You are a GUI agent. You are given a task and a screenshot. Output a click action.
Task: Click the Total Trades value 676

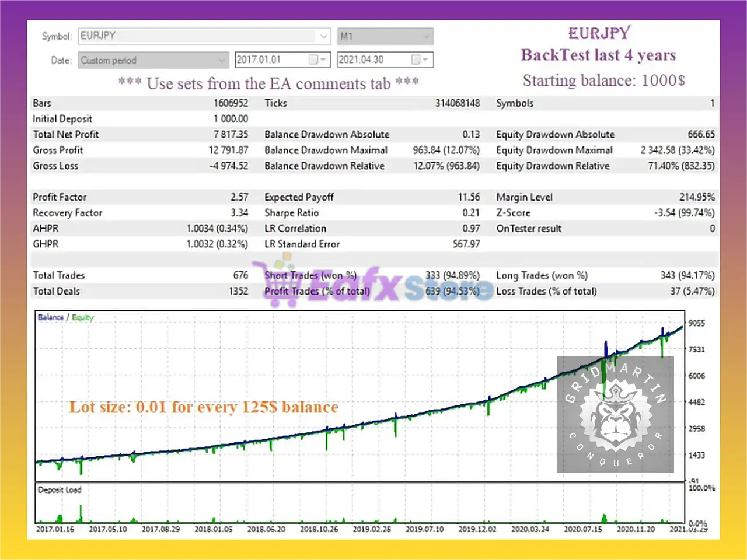240,276
